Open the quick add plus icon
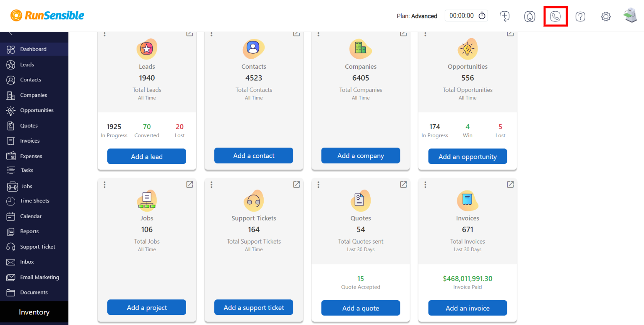The width and height of the screenshot is (644, 325). [x=505, y=16]
